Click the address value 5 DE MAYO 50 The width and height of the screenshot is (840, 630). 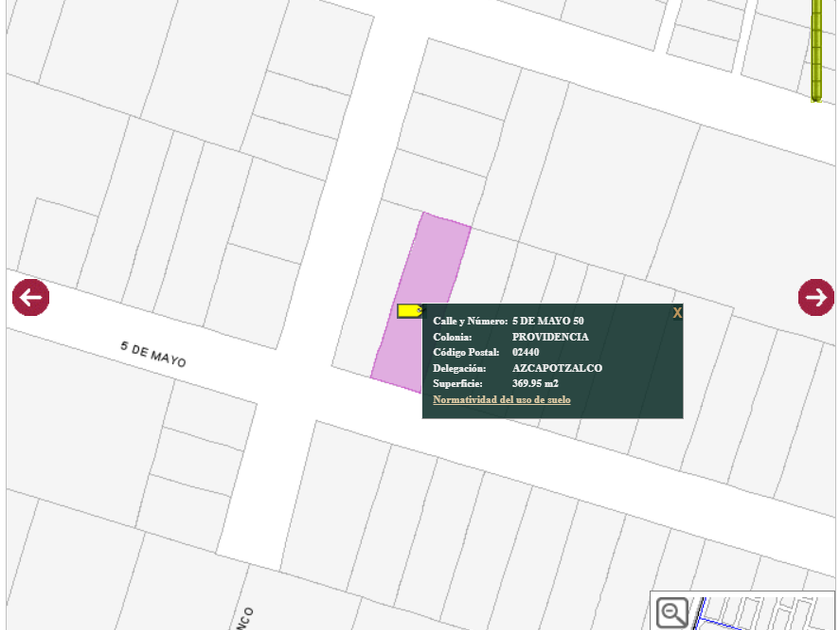click(x=547, y=321)
